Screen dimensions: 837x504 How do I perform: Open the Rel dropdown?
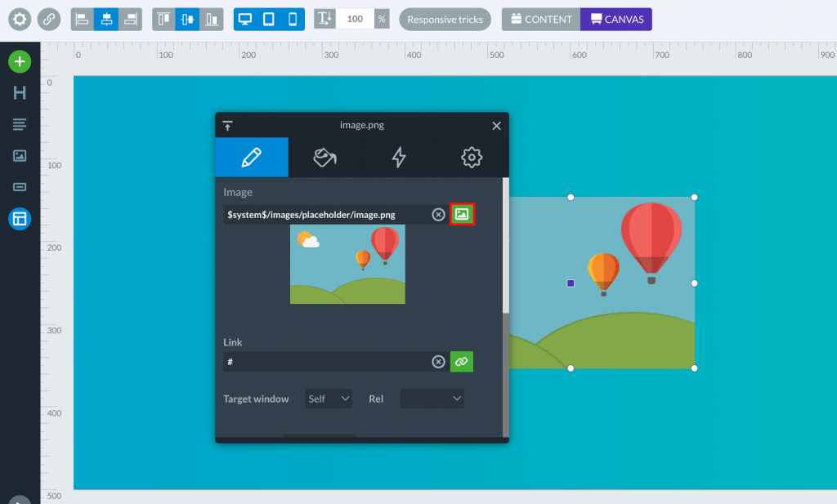tap(432, 399)
